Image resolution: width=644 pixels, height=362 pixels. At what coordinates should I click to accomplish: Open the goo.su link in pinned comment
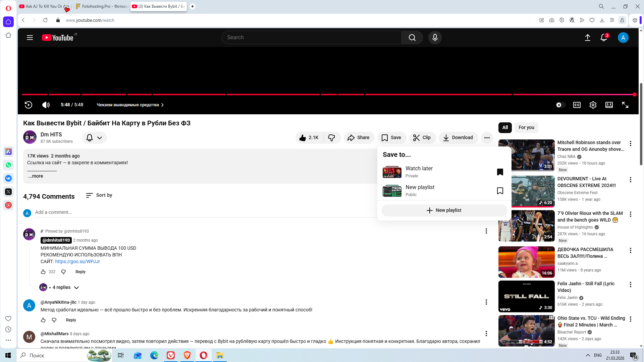click(x=77, y=261)
